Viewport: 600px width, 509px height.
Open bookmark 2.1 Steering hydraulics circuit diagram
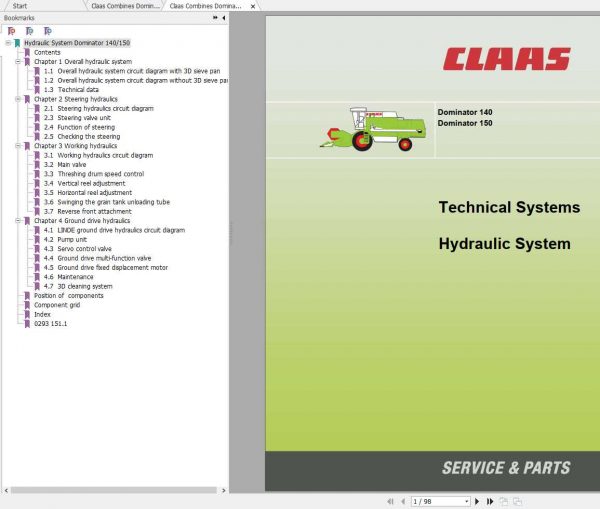99,108
